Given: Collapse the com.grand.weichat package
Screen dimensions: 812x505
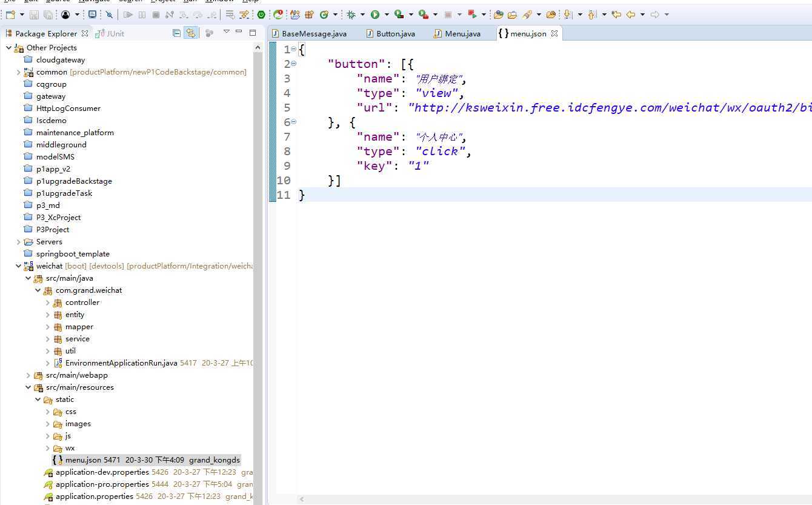Looking at the screenshot, I should click(38, 290).
